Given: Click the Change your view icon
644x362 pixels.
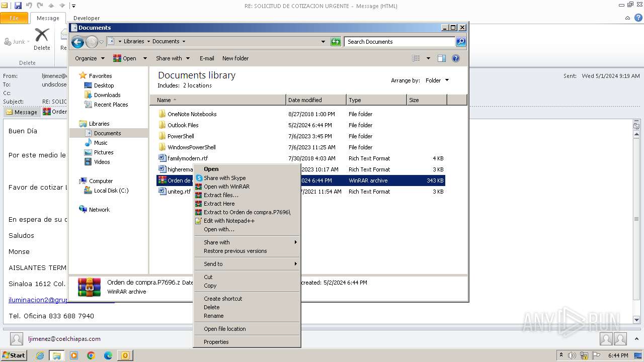Looking at the screenshot, I should 416,58.
